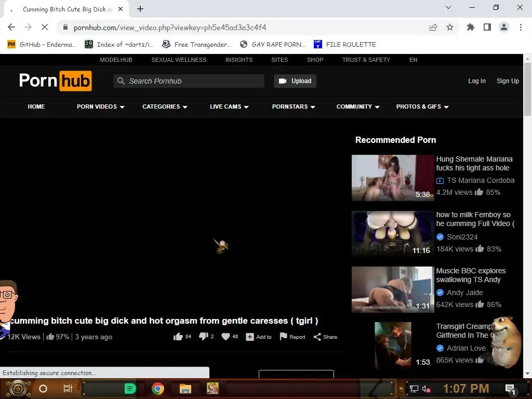Open the notification center icon
532x399 pixels.
[x=510, y=390]
